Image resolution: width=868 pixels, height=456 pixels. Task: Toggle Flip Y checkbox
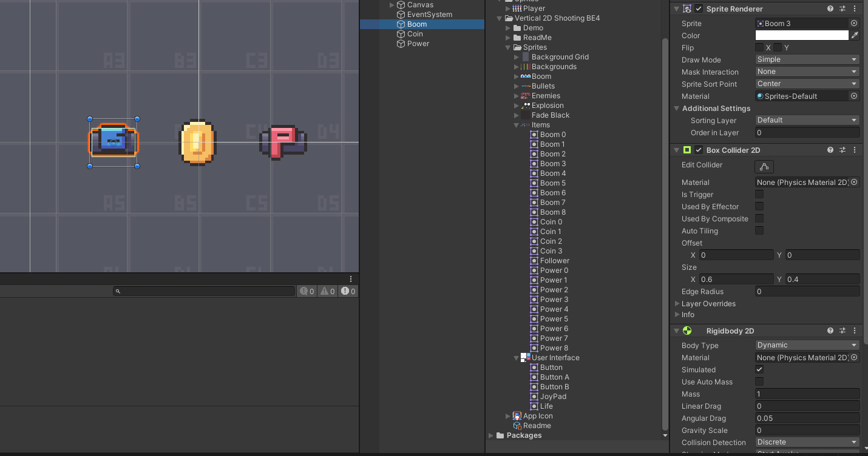(x=778, y=47)
